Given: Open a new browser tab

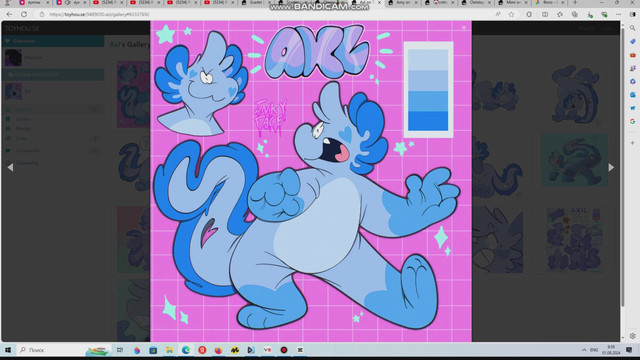Looking at the screenshot, I should [575, 2].
